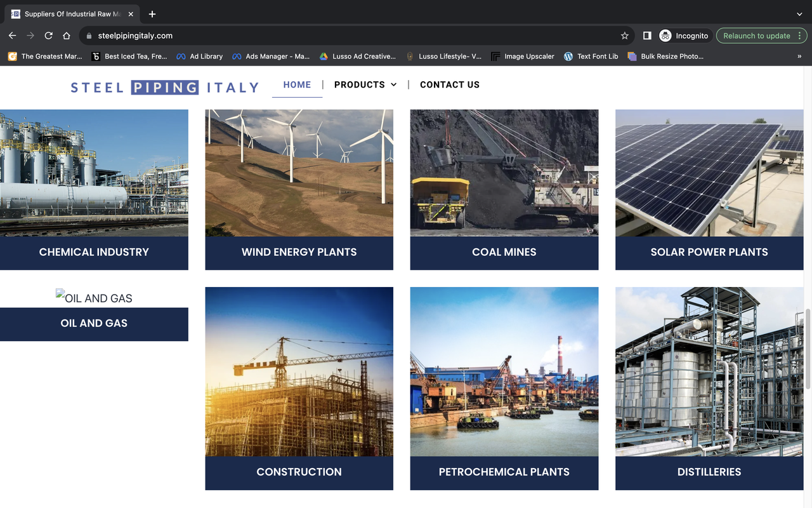Image resolution: width=812 pixels, height=508 pixels.
Task: Click the CHEMICAL INDUSTRY label
Action: [x=94, y=253]
